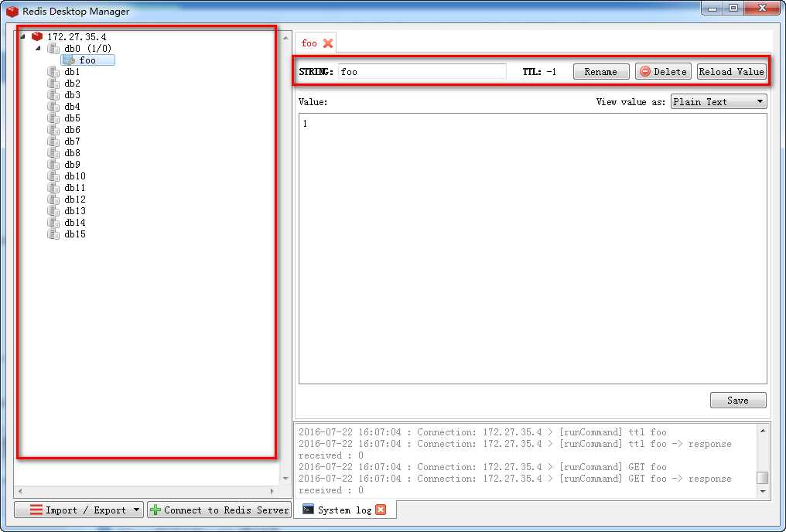Minimize the Redis Desktop Manager window
Screen dimensions: 786x532
pyautogui.click(x=713, y=8)
